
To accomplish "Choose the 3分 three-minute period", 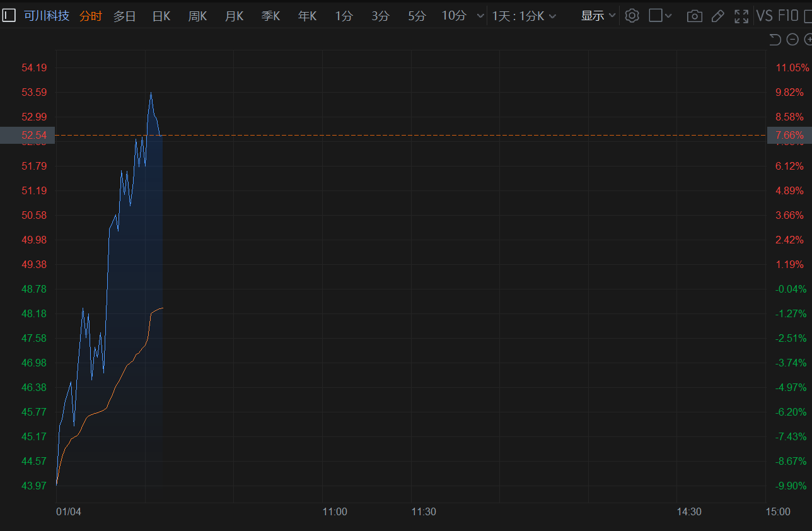I will click(x=380, y=16).
